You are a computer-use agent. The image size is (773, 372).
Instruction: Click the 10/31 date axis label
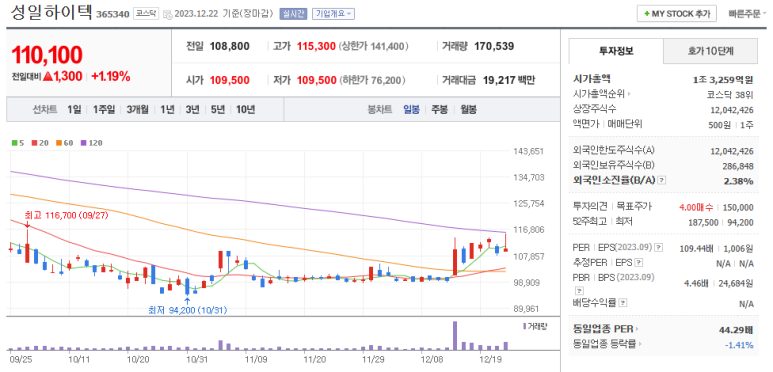tap(197, 360)
